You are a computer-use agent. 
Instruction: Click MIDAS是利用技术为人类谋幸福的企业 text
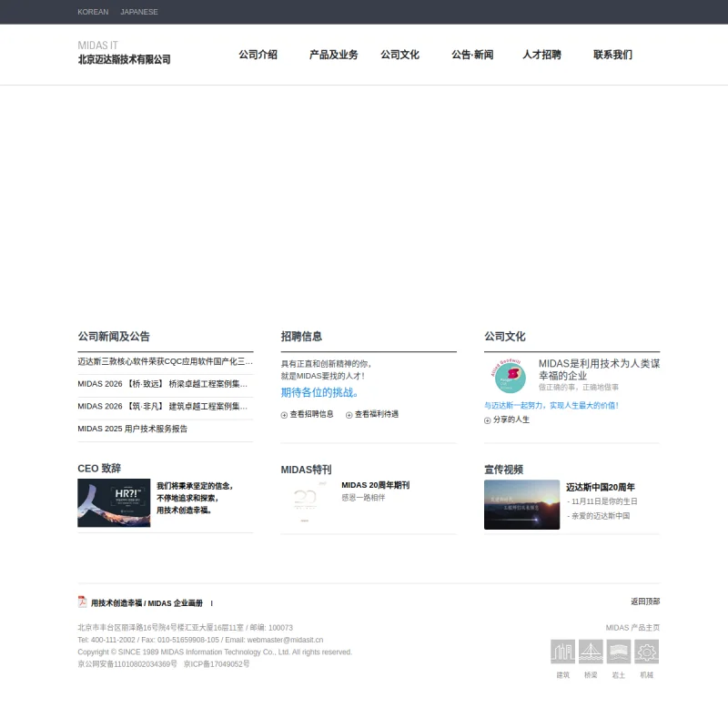[599, 369]
